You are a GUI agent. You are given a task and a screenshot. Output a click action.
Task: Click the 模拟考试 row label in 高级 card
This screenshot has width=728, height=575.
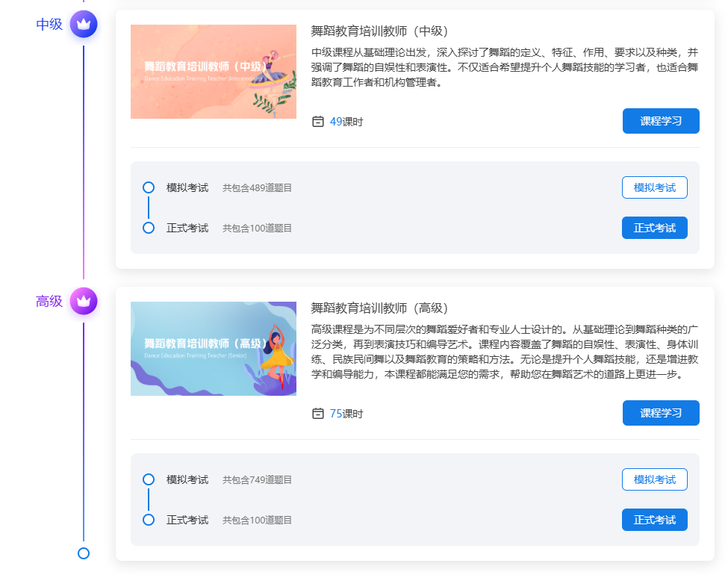coord(187,479)
